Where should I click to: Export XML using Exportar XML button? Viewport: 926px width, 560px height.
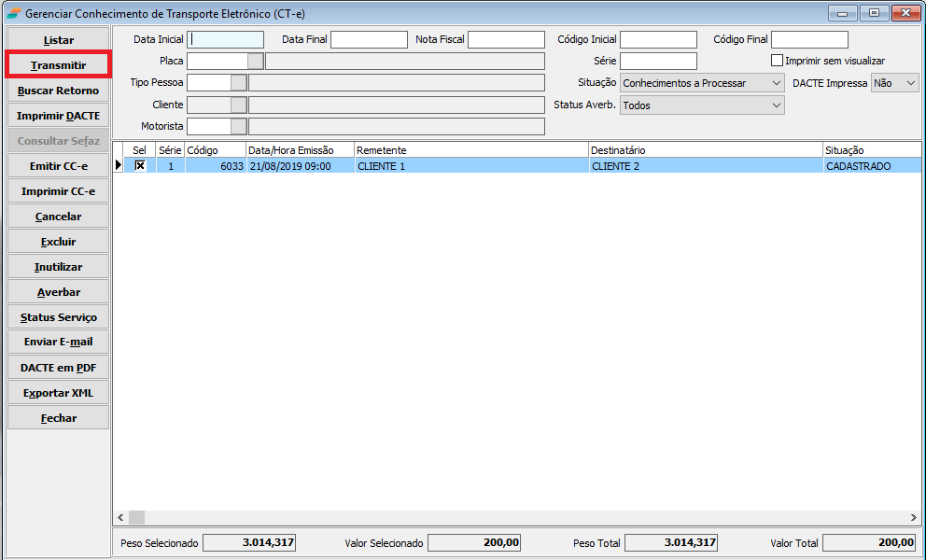[x=58, y=393]
